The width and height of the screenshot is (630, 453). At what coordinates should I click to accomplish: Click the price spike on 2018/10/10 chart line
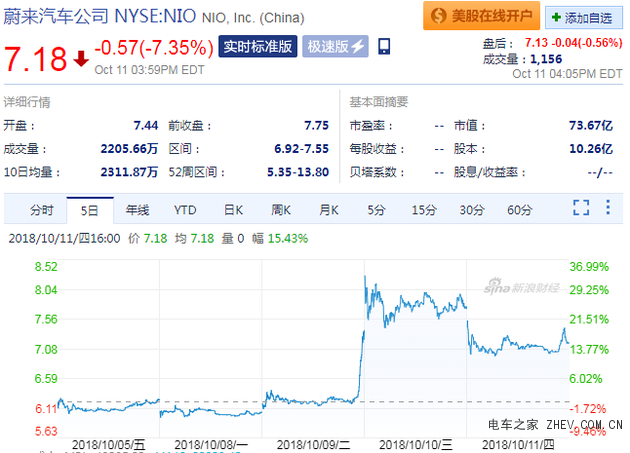click(365, 278)
